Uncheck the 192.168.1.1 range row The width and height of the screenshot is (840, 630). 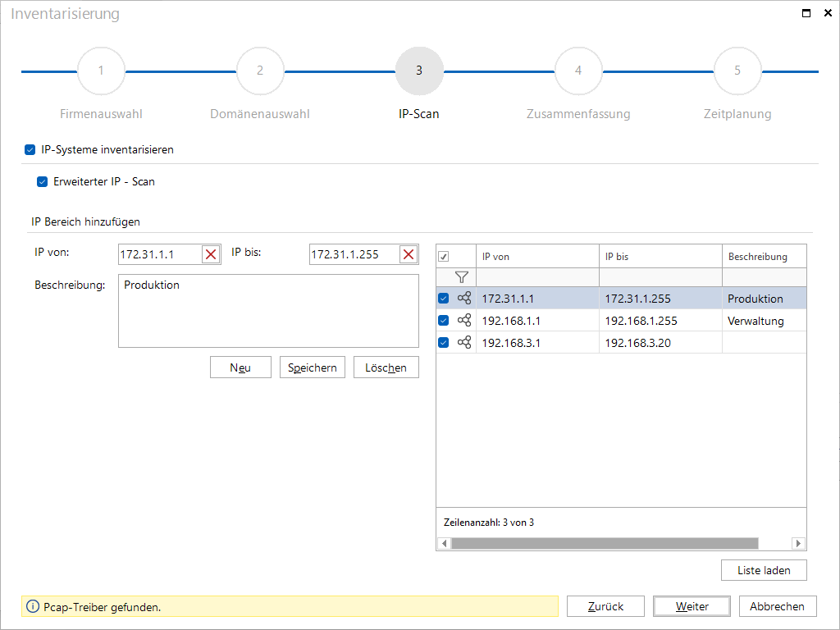[x=444, y=321]
